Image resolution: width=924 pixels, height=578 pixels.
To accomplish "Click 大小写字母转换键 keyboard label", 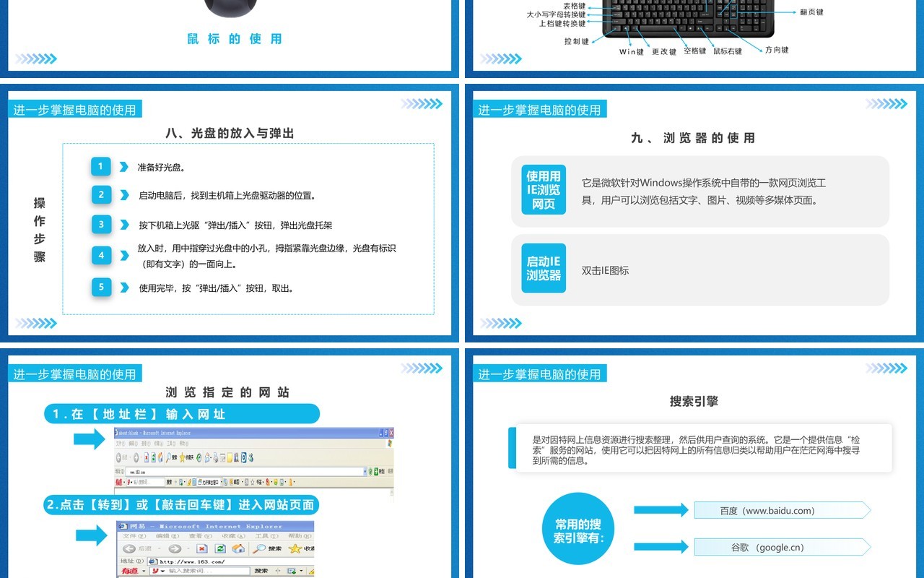I will [557, 14].
